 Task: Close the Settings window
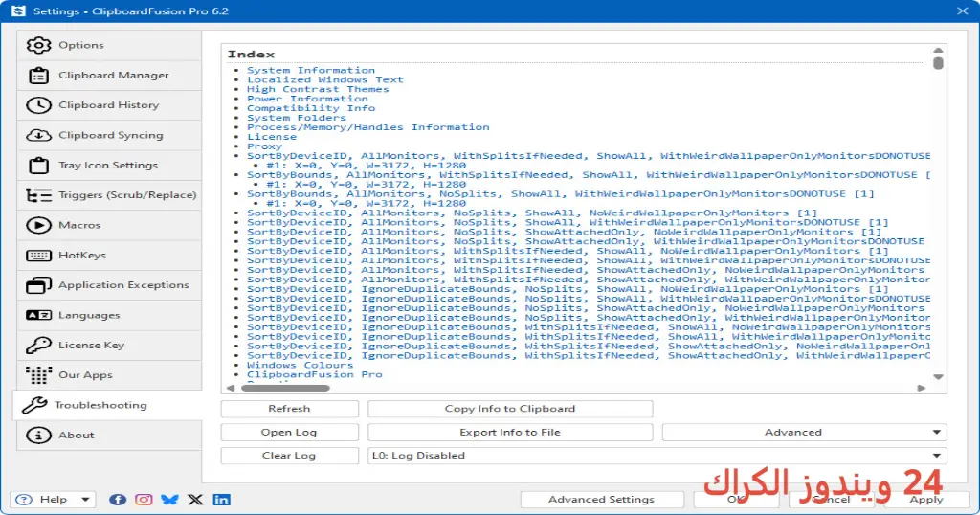(x=963, y=11)
